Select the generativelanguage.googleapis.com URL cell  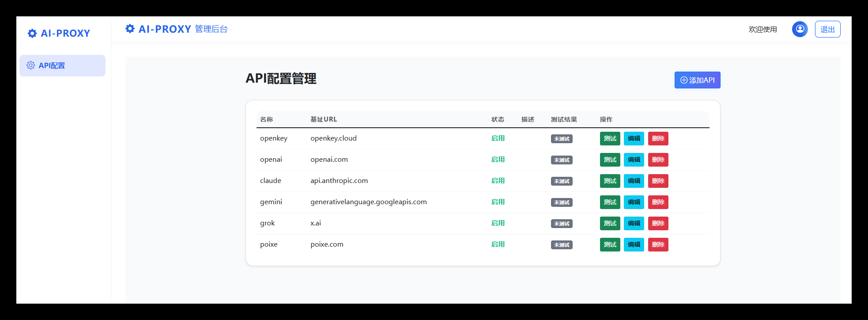(x=369, y=202)
